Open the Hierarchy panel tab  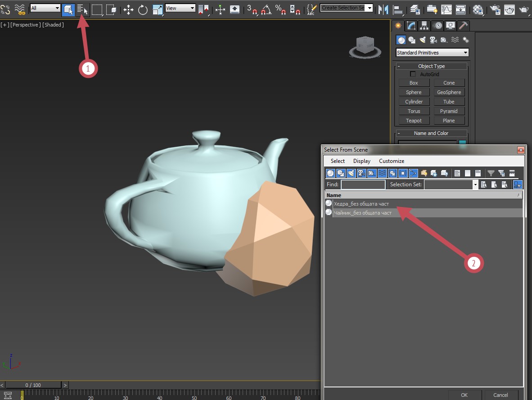click(x=424, y=26)
